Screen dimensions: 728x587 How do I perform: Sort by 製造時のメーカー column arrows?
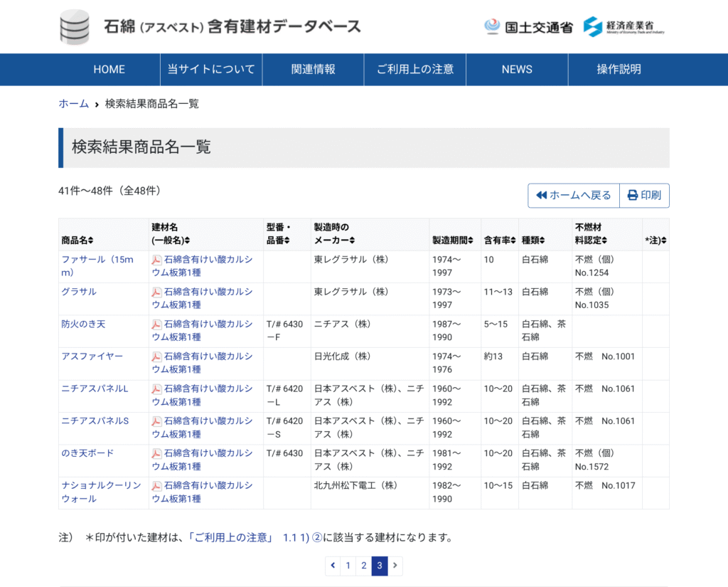[x=353, y=240]
